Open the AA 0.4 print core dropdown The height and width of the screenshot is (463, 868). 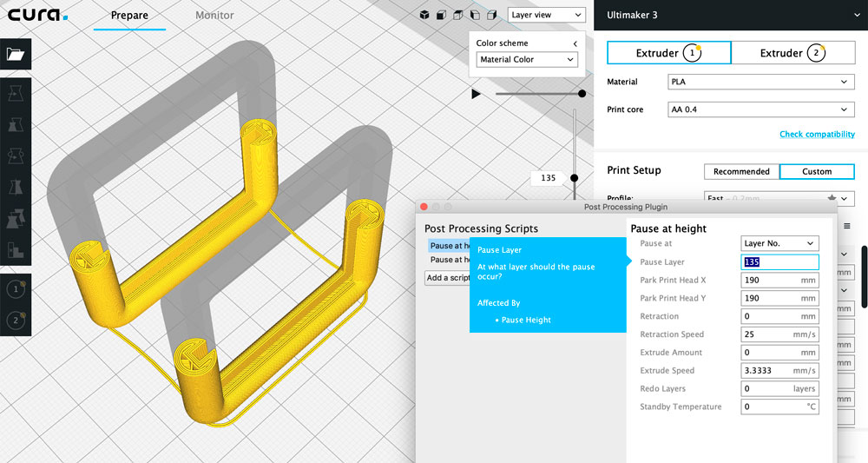tap(760, 109)
